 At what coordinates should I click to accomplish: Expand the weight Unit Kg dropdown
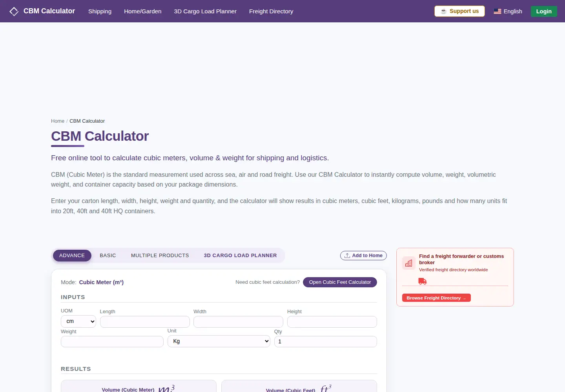[219, 341]
